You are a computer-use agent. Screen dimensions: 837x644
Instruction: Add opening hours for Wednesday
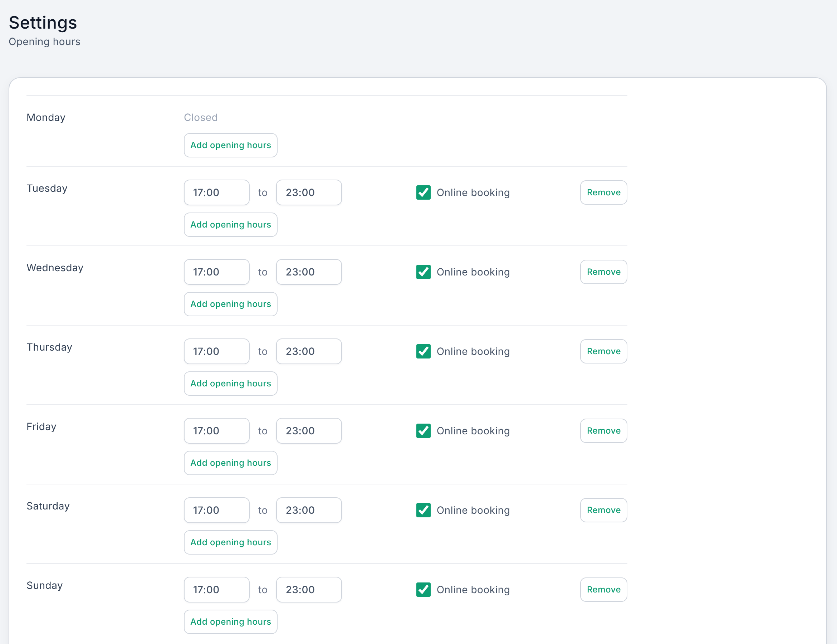click(x=230, y=304)
